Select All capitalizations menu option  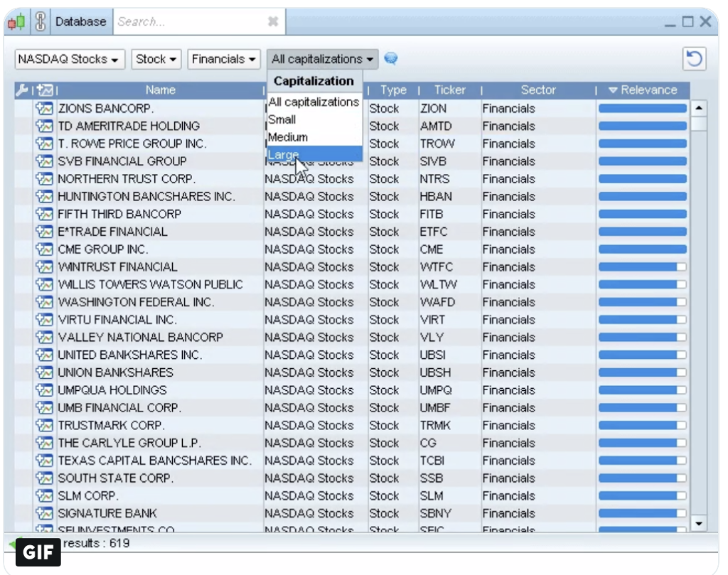click(314, 102)
